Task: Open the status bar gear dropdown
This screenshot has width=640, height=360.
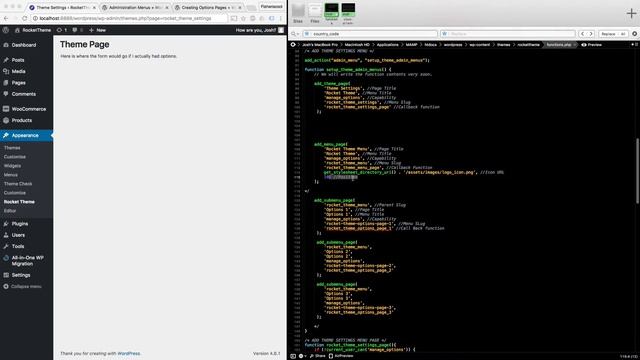Action: click(x=302, y=356)
